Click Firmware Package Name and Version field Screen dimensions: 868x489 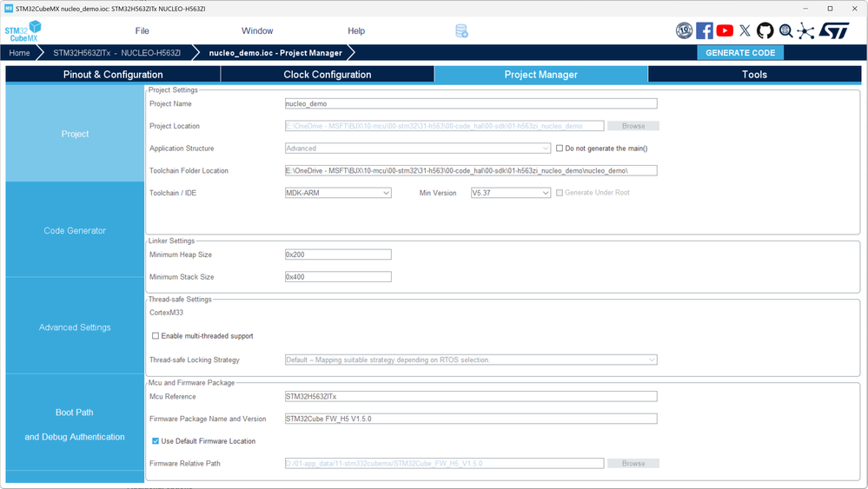click(471, 419)
